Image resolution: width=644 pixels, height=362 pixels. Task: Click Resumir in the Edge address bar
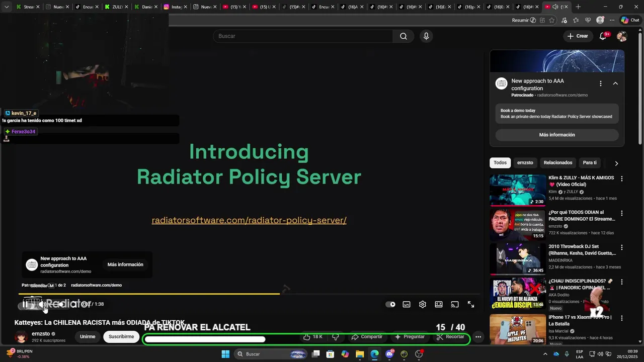coord(524,20)
